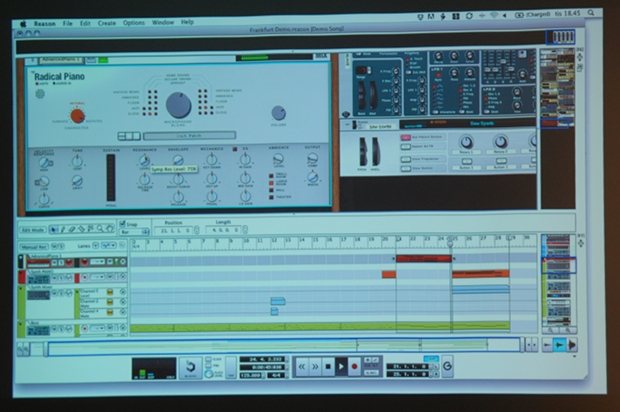Click the Microphone Blend knob
The width and height of the screenshot is (620, 412).
(179, 106)
